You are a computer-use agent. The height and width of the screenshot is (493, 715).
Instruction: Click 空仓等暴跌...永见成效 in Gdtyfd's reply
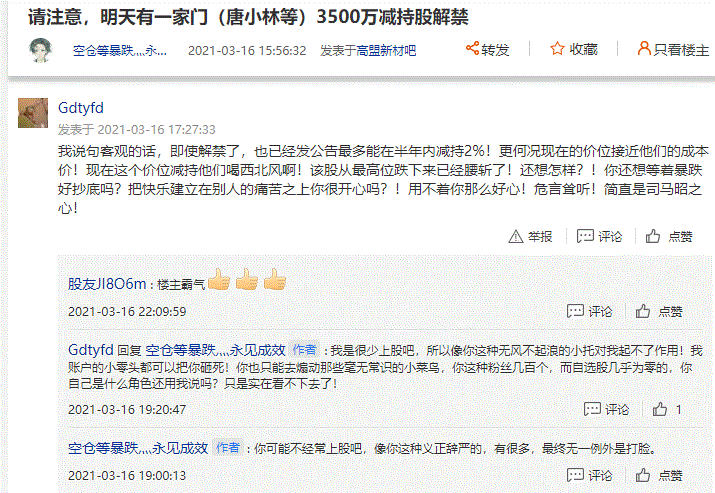click(215, 350)
